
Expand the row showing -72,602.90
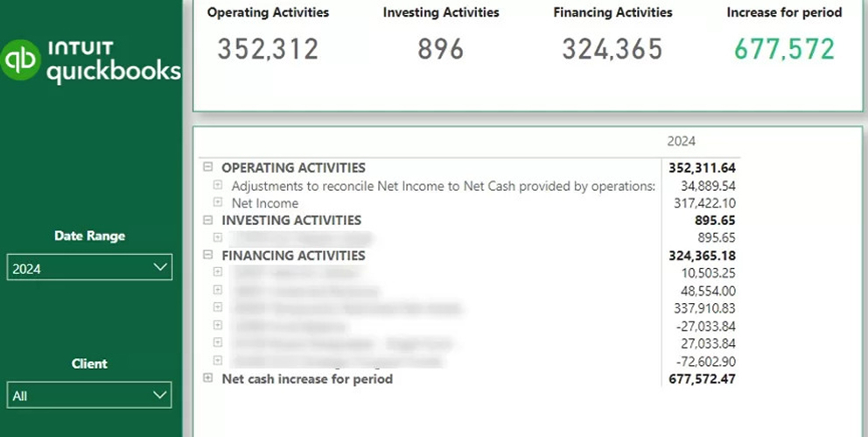218,360
